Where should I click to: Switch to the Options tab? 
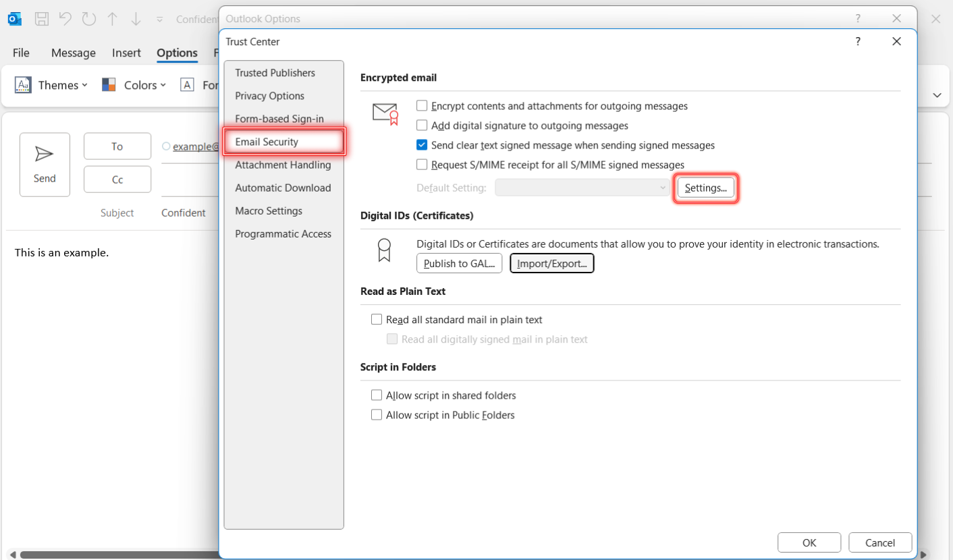click(x=177, y=53)
